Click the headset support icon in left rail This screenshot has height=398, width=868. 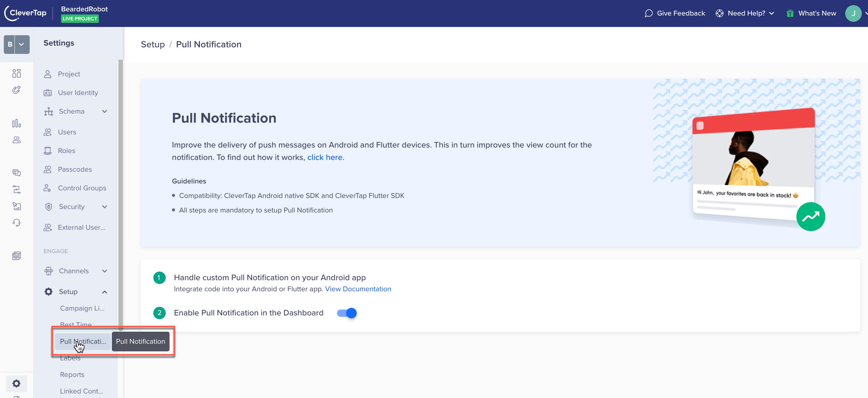pyautogui.click(x=16, y=223)
